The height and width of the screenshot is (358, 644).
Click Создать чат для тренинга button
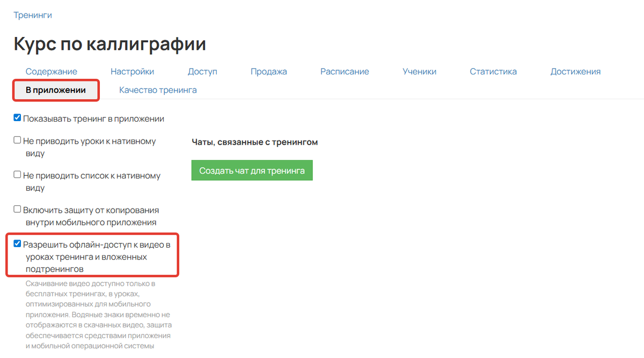[x=252, y=170]
